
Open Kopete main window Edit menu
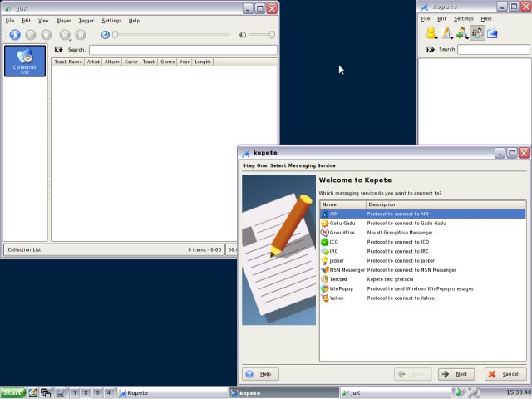click(x=441, y=18)
